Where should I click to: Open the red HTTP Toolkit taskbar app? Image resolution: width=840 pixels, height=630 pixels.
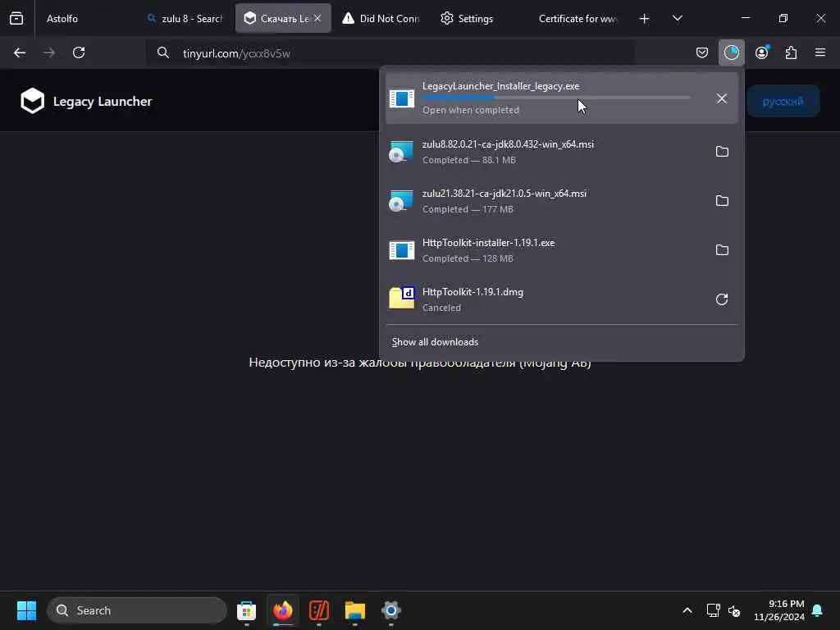point(319,610)
